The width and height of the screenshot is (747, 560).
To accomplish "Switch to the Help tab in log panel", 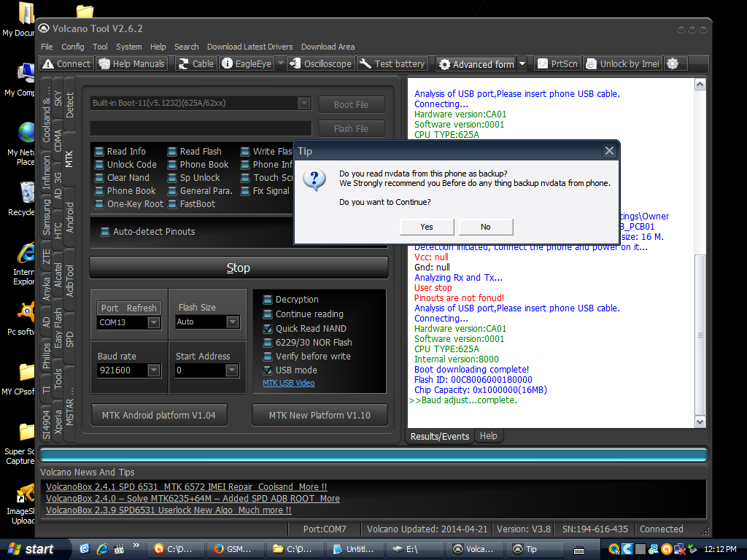I will (x=488, y=436).
